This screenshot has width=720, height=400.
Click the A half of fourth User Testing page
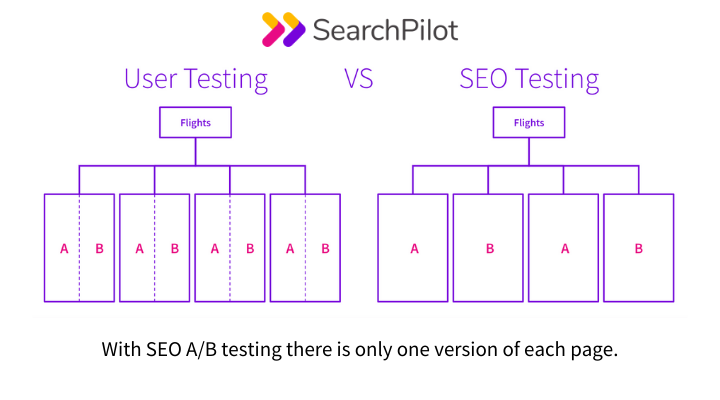click(x=289, y=249)
